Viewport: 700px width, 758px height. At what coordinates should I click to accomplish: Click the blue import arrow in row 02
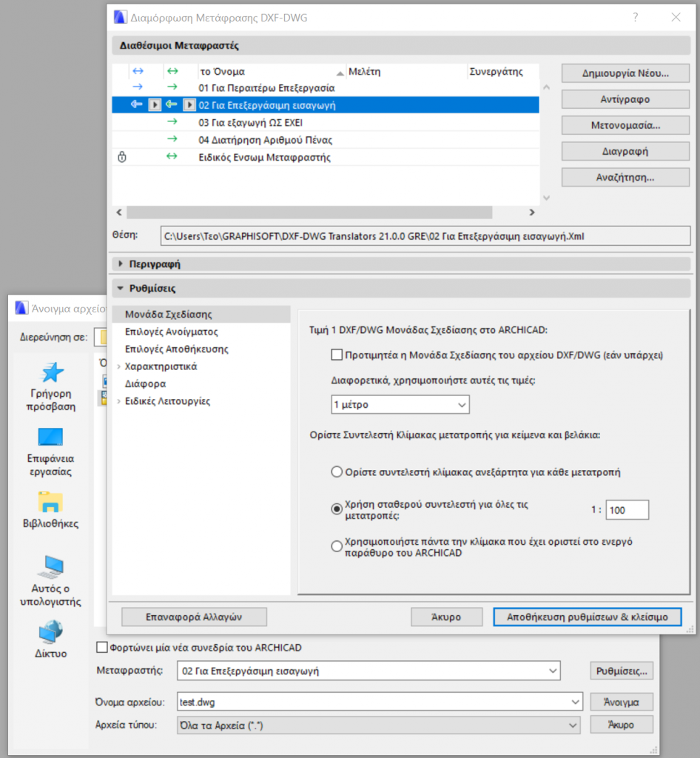pyautogui.click(x=137, y=104)
